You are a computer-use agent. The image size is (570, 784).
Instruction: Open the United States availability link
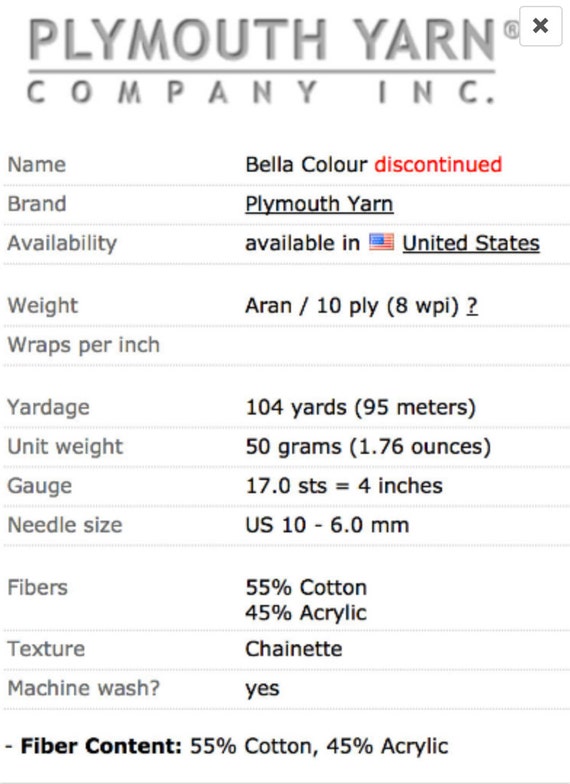[x=471, y=243]
